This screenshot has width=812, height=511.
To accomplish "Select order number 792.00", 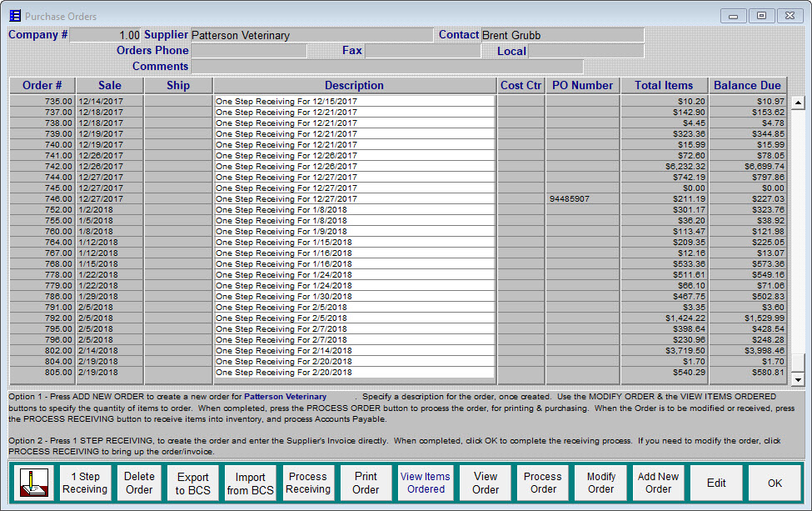I will tap(42, 318).
